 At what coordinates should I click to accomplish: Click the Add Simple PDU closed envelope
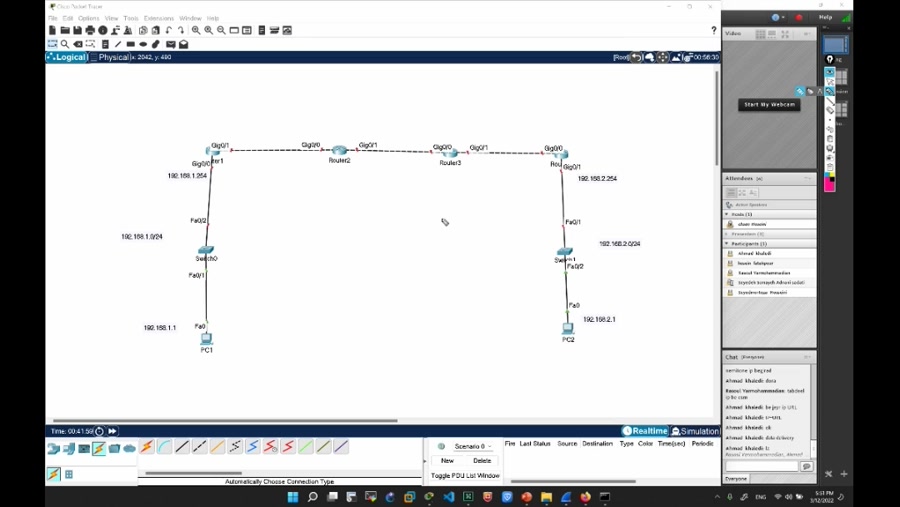click(170, 44)
